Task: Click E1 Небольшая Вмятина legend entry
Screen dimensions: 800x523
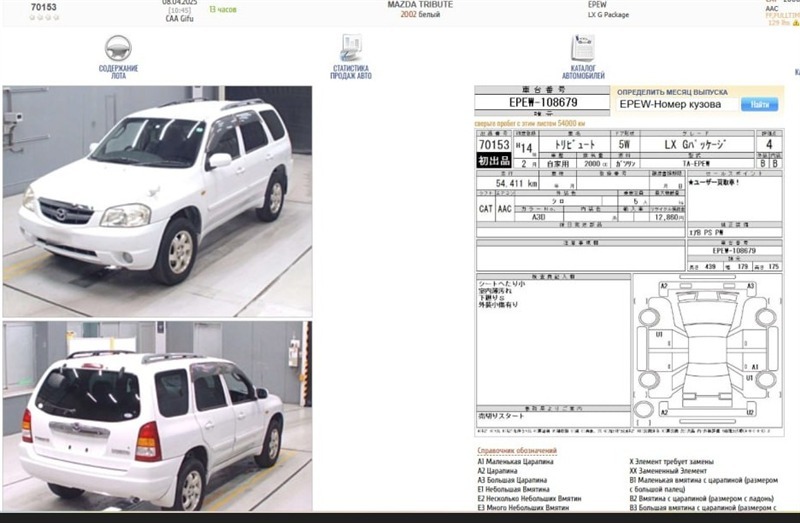Action: (514, 489)
